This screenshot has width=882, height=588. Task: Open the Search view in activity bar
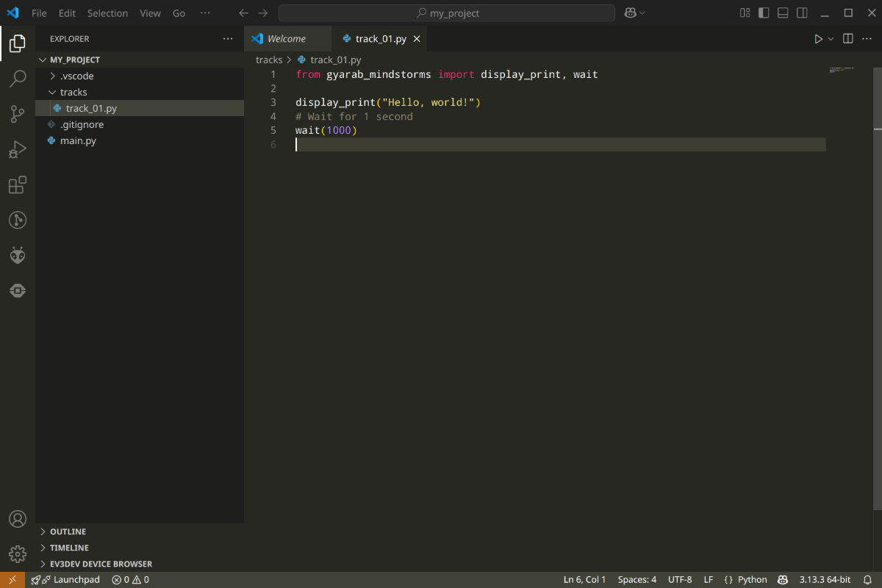(x=18, y=79)
